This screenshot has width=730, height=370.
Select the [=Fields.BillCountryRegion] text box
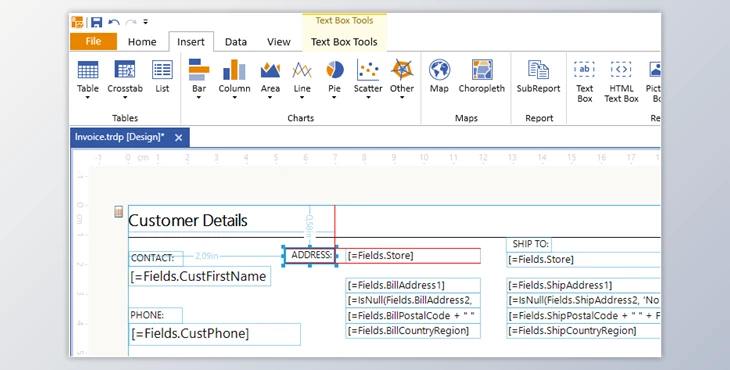[413, 331]
